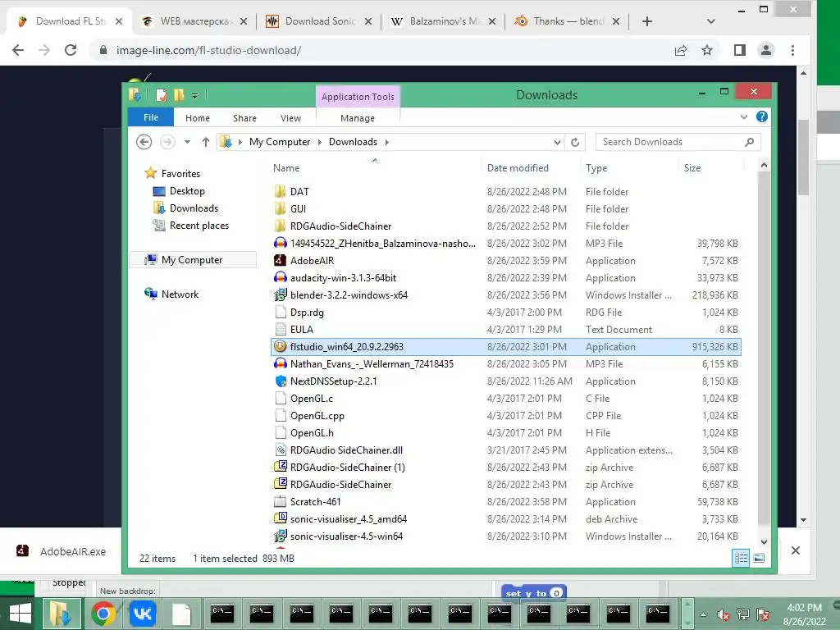The width and height of the screenshot is (840, 630).
Task: Select the blender-3.2.2-windows-x64 installer icon
Action: click(x=280, y=294)
